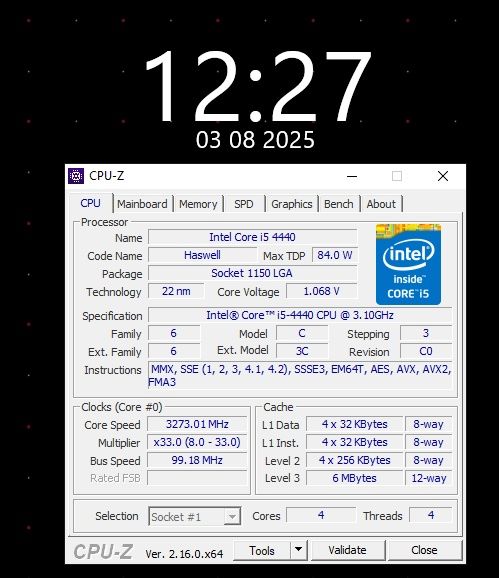Click the Intel inside Core i5 logo
The width and height of the screenshot is (499, 578).
pos(408,264)
